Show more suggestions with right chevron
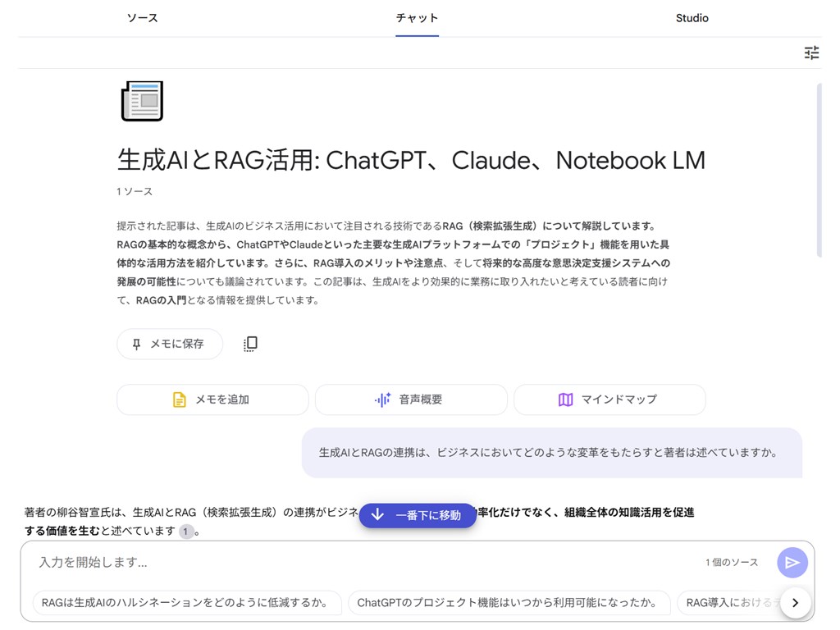 click(795, 603)
